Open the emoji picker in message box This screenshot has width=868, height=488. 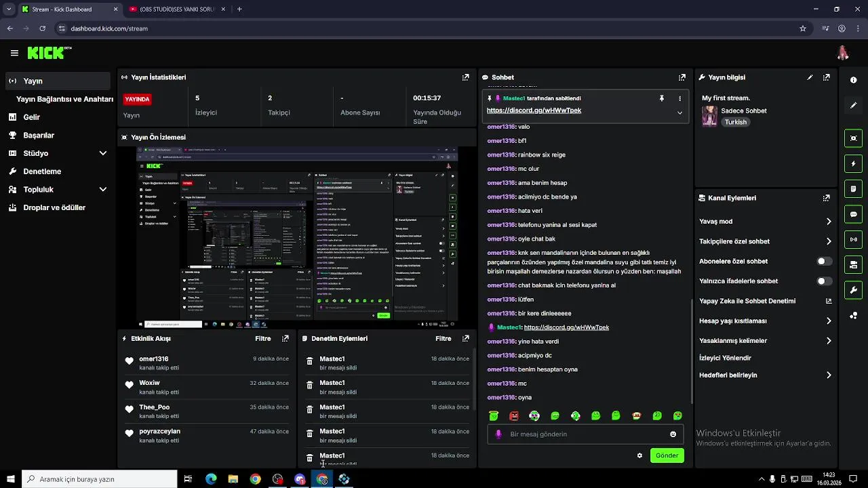[x=673, y=434]
